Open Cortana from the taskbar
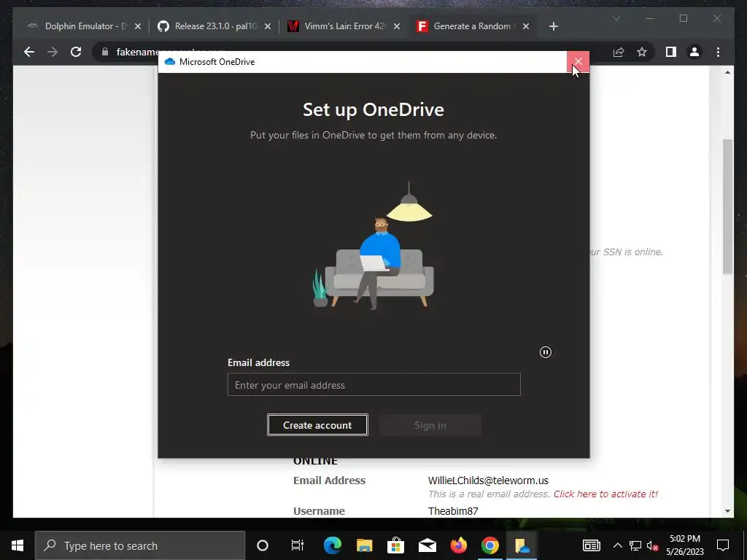Screen dimensions: 747x560 tap(263, 545)
